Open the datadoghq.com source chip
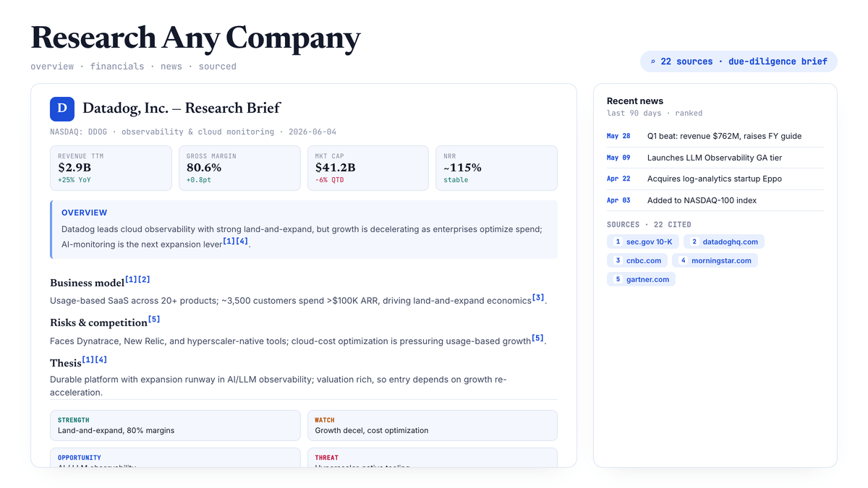The height and width of the screenshot is (488, 868). (724, 242)
